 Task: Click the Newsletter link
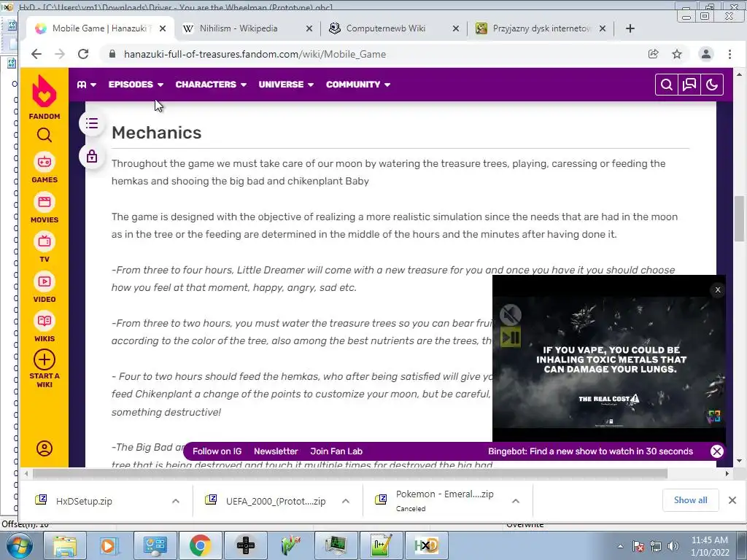point(276,451)
